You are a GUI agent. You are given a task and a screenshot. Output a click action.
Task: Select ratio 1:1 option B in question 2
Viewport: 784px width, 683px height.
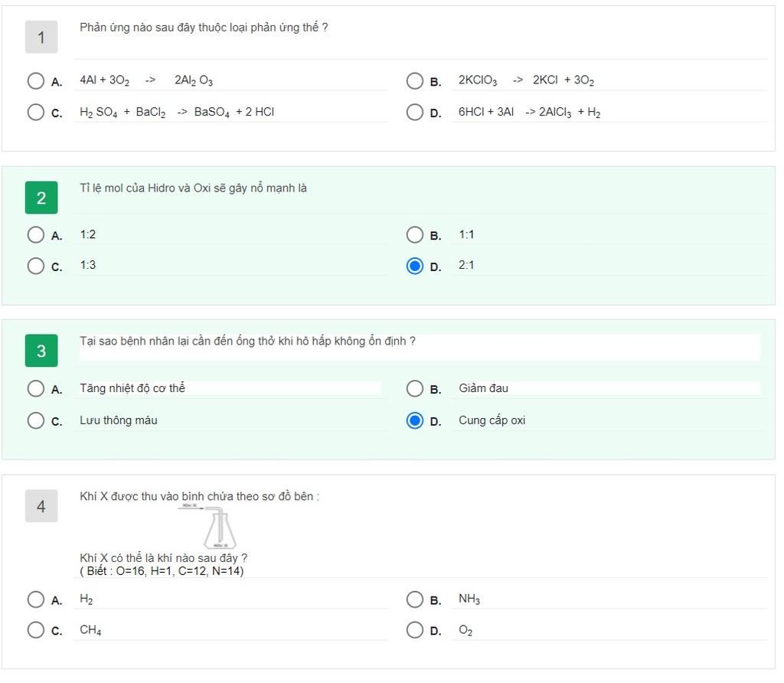tap(414, 234)
